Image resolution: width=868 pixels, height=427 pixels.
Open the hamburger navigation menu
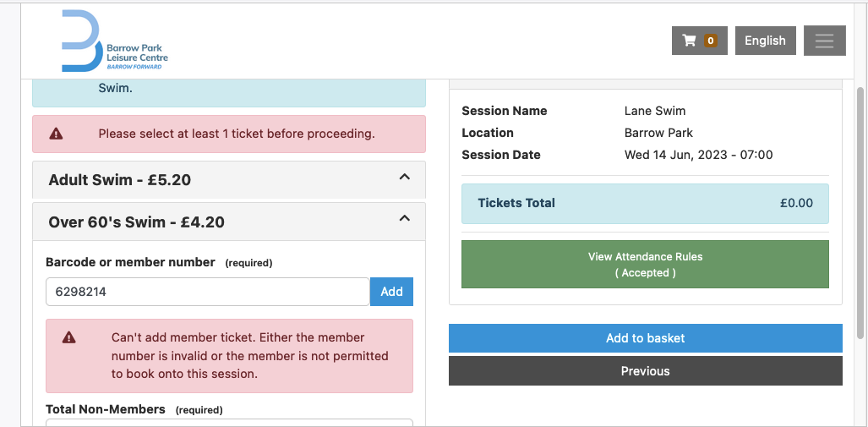click(x=824, y=41)
